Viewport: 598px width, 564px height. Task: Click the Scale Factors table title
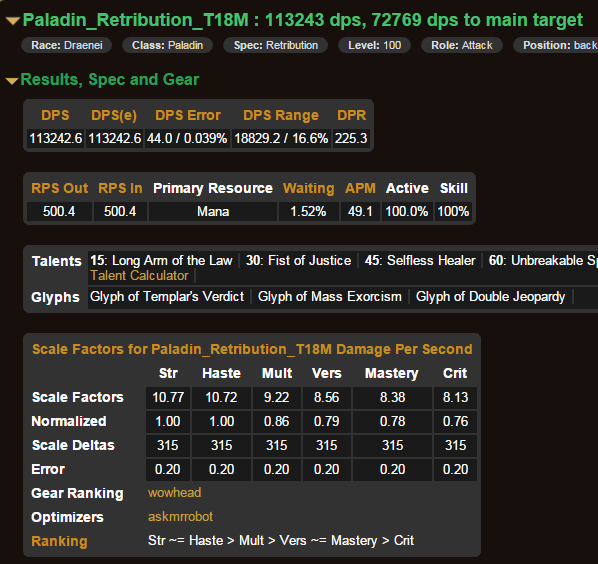pyautogui.click(x=252, y=349)
